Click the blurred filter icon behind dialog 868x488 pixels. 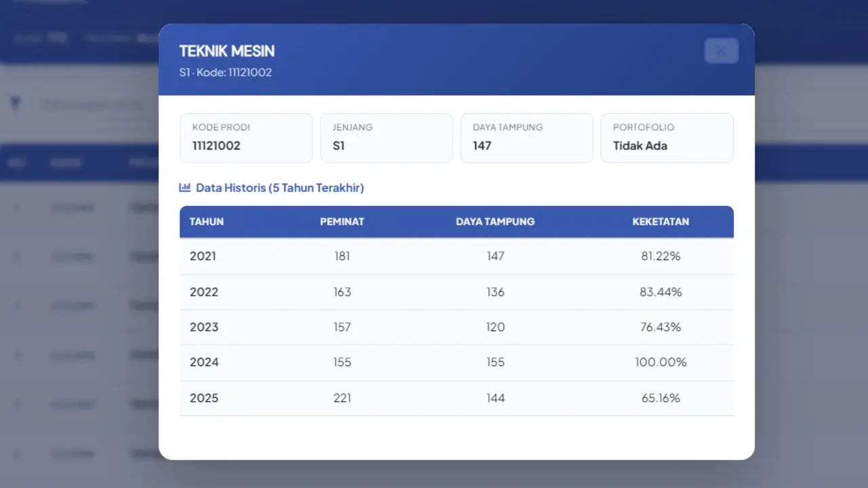click(16, 103)
